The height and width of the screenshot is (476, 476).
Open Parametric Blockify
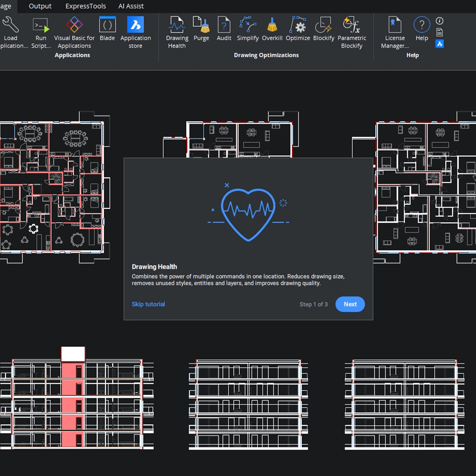click(x=352, y=32)
